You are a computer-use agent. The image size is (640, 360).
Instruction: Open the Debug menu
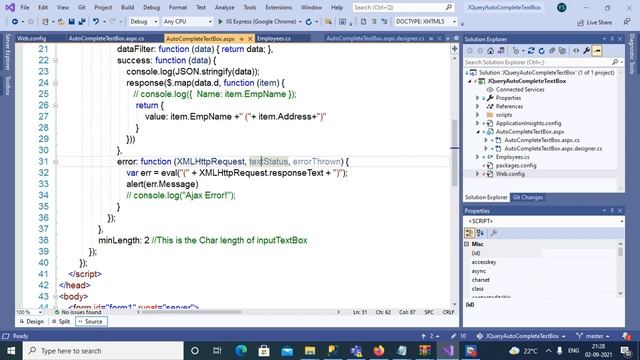[x=151, y=7]
